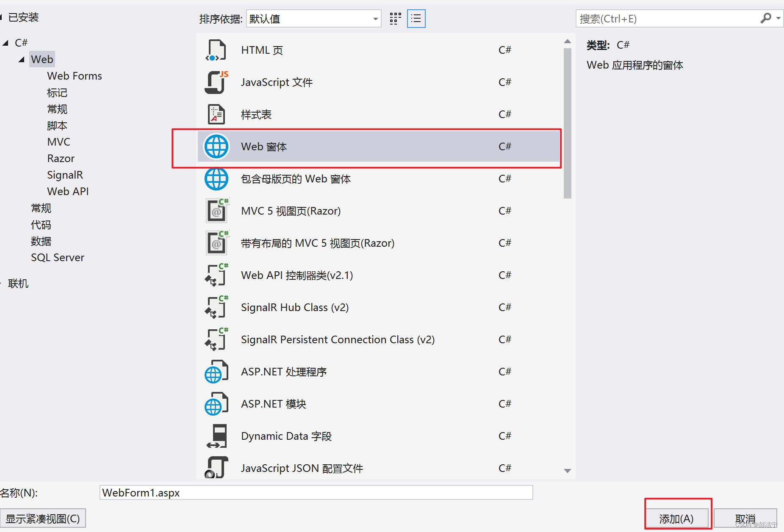Image resolution: width=784 pixels, height=532 pixels.
Task: Click the search magnifier icon
Action: click(x=765, y=19)
